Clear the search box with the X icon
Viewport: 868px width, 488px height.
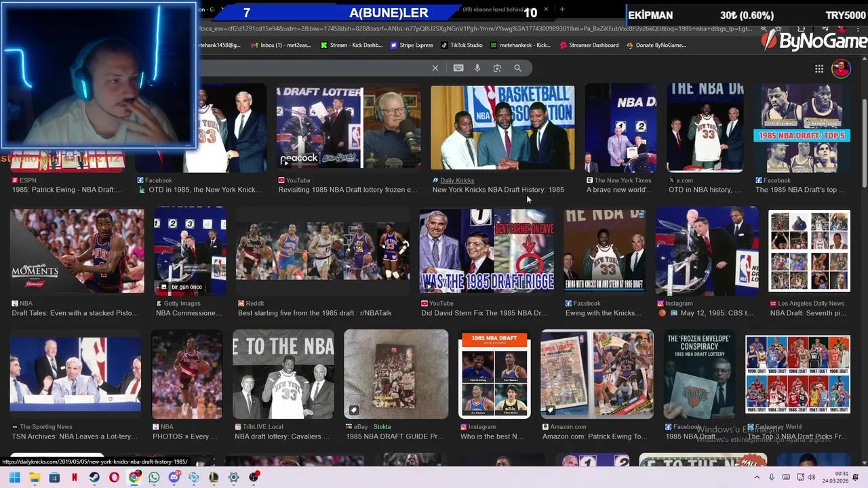pyautogui.click(x=435, y=68)
